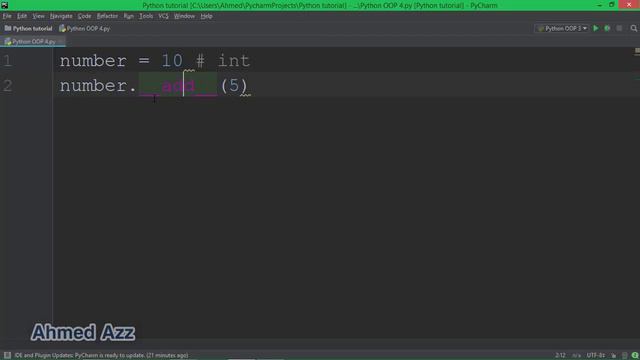Open the run configuration dropdown Python OOP
The width and height of the screenshot is (640, 360).
pos(562,28)
